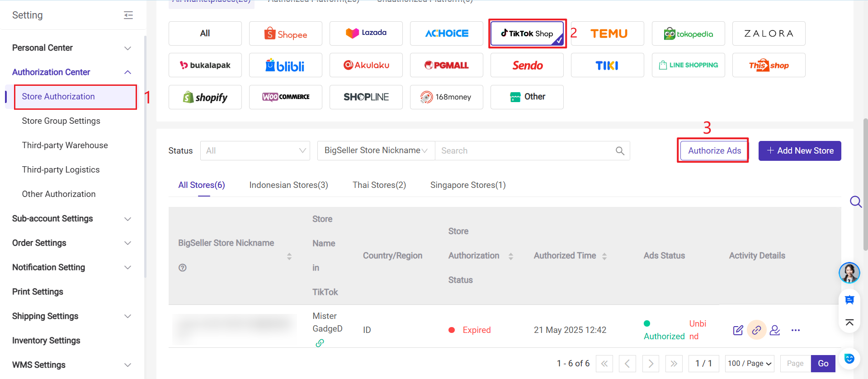868x379 pixels.
Task: Switch to the All Stores(6) tab
Action: (x=202, y=185)
